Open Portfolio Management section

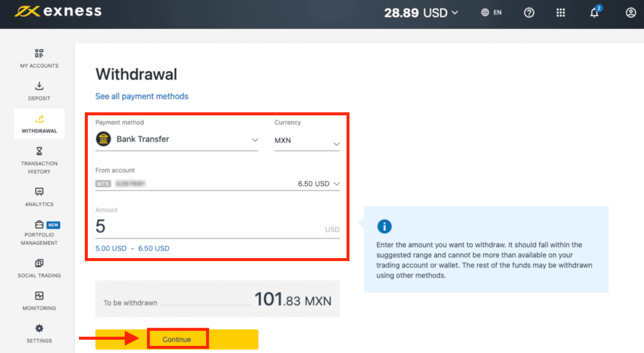coord(39,233)
